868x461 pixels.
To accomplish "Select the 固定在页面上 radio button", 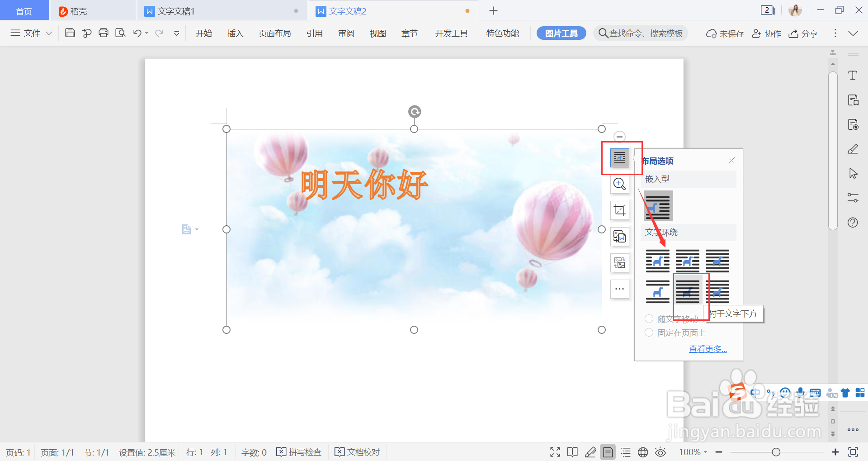I will [x=649, y=333].
